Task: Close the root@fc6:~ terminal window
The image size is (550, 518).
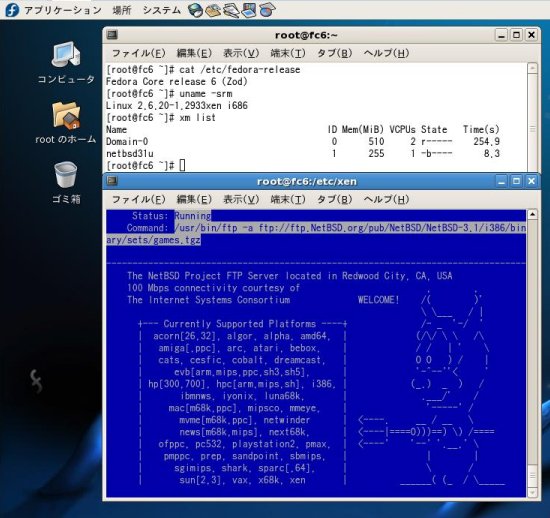Action: 531,35
